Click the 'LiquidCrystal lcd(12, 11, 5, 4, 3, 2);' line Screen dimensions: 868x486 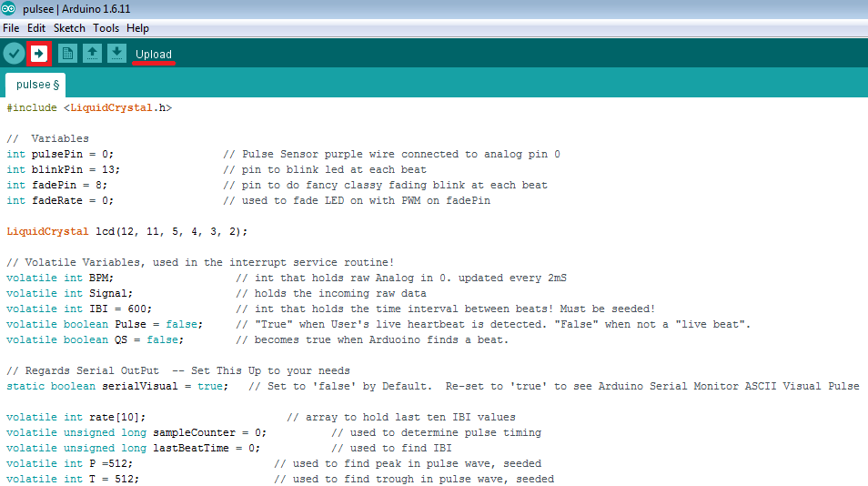(x=126, y=231)
